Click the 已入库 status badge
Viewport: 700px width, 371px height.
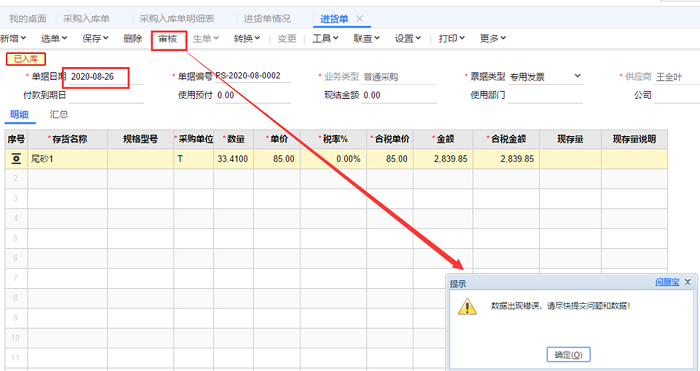coord(25,59)
